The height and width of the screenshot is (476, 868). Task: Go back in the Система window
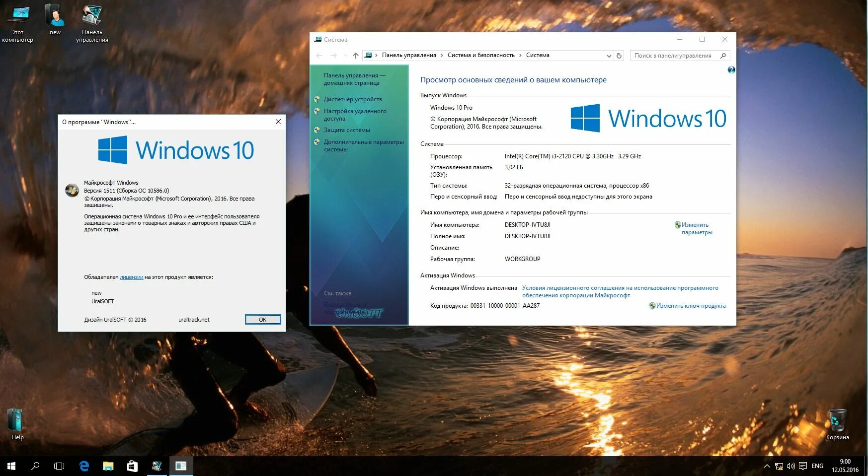click(x=319, y=56)
